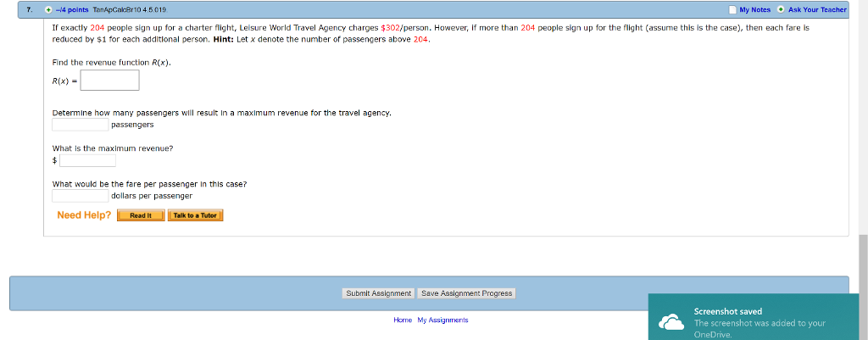Go to the Home link in footer
This screenshot has width=868, height=340.
(x=403, y=320)
